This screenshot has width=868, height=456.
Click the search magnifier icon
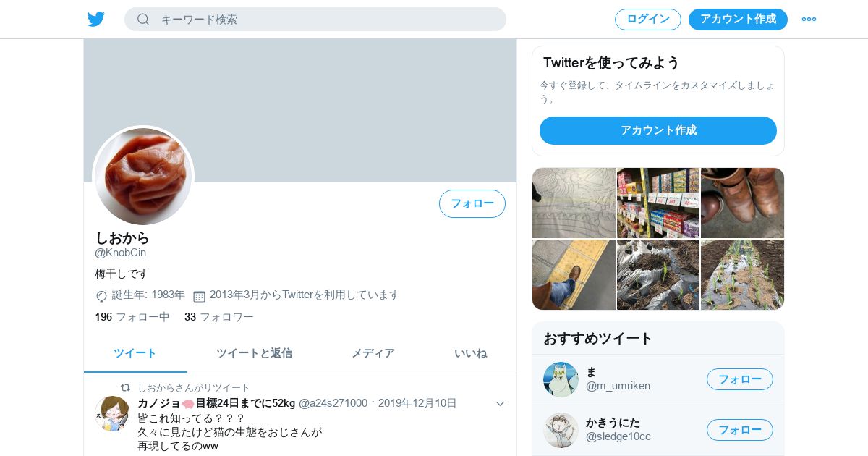pyautogui.click(x=143, y=19)
